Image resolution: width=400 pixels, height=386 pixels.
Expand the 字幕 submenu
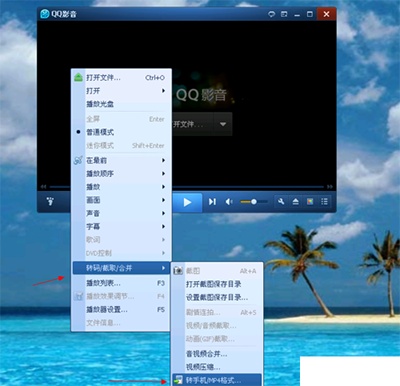tap(121, 226)
